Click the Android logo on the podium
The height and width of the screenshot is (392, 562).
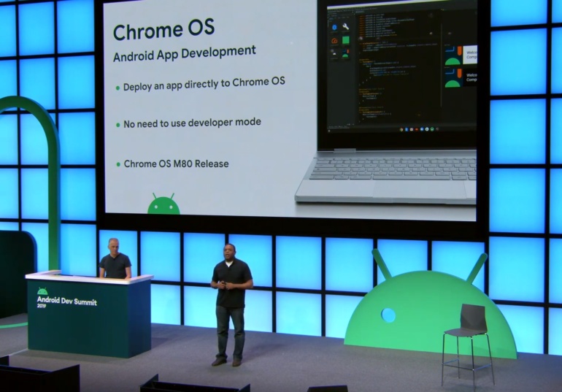pos(42,291)
